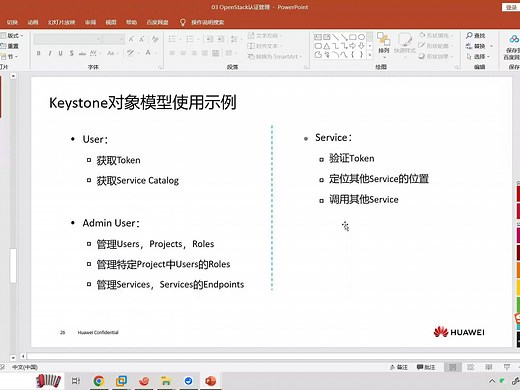Select the line shape in shapes gallery
This screenshot has height=390, width=520.
point(335,37)
